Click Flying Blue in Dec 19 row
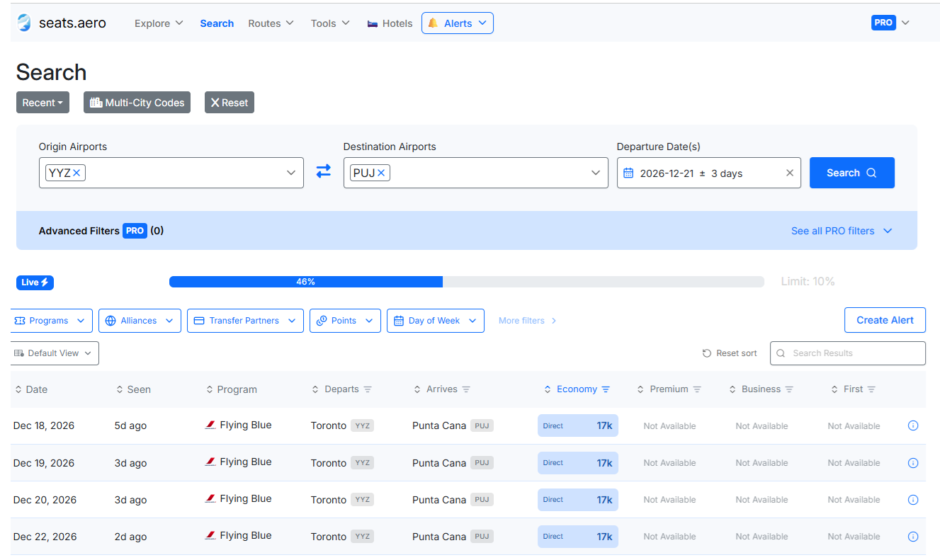The height and width of the screenshot is (560, 940). tap(246, 462)
